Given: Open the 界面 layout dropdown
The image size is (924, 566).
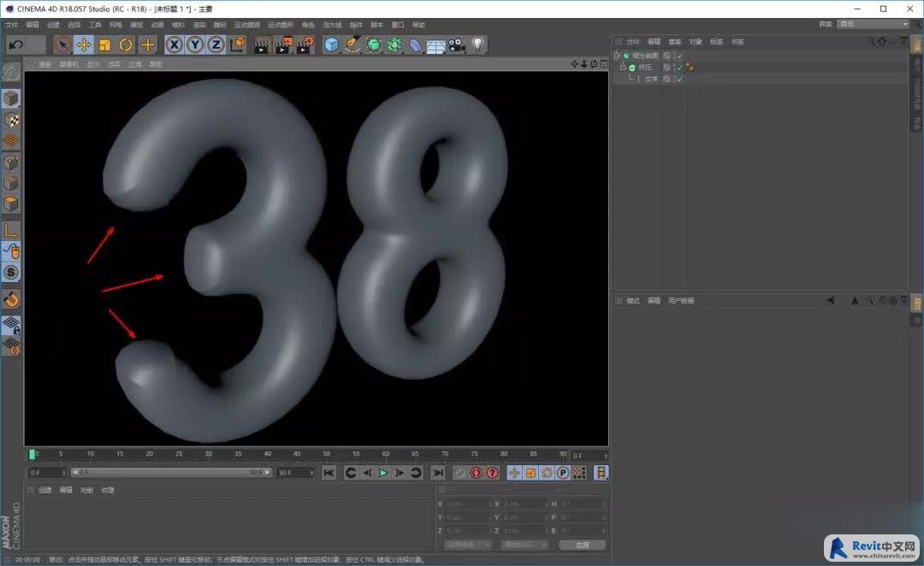Looking at the screenshot, I should (874, 24).
